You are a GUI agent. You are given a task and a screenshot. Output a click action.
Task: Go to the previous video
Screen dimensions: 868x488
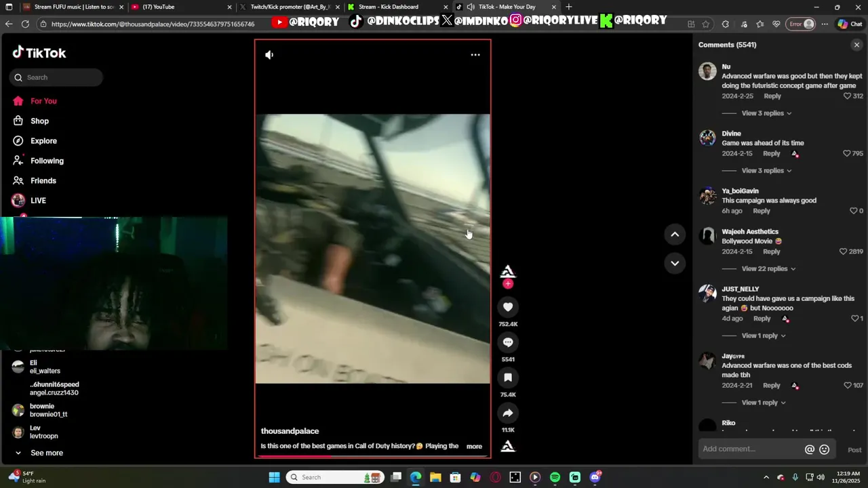click(675, 235)
